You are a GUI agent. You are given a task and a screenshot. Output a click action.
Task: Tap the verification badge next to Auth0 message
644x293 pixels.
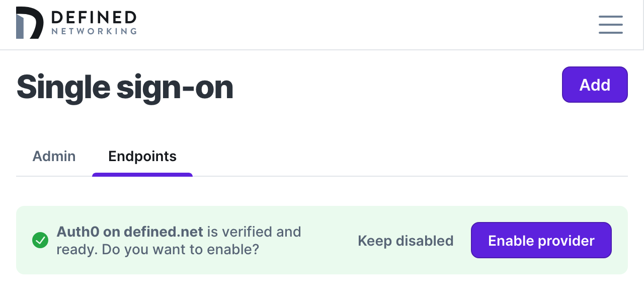[x=40, y=240]
